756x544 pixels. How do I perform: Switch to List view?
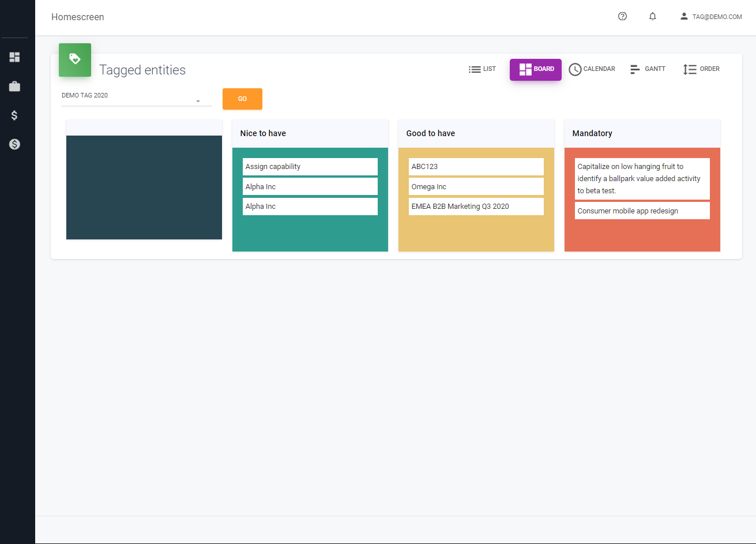click(x=482, y=69)
